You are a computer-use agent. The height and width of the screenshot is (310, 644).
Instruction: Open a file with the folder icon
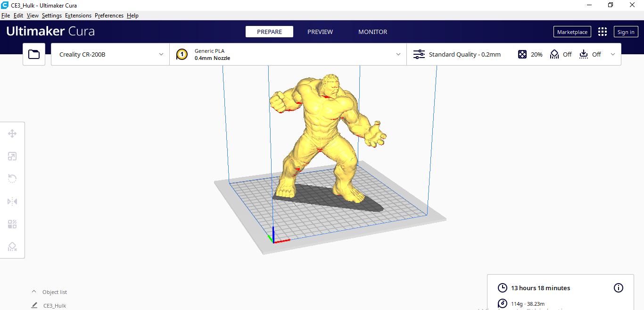tap(33, 54)
